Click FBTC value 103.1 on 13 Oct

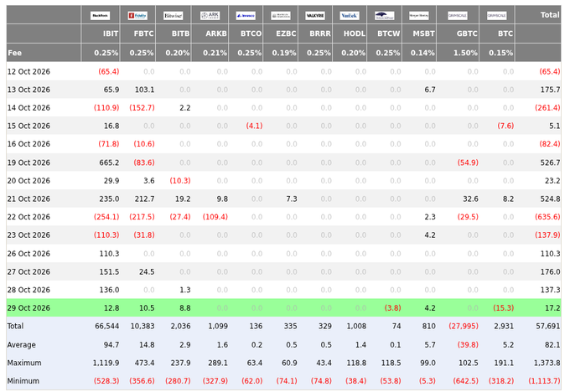click(145, 90)
